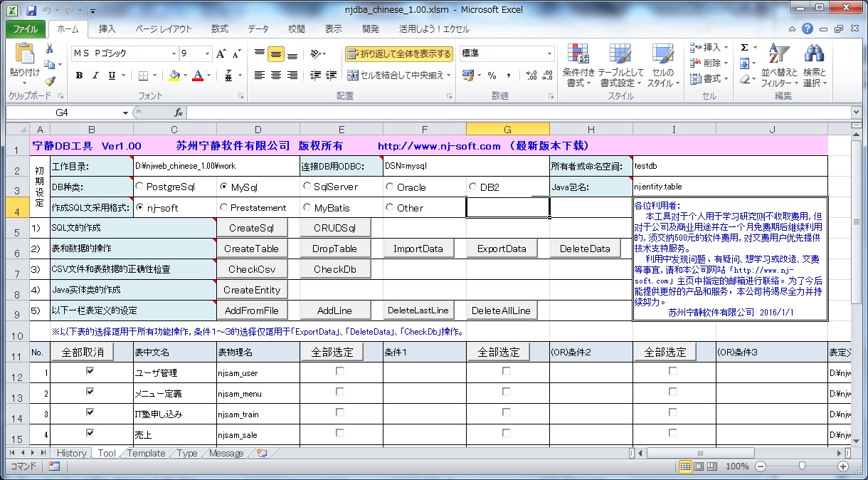Click the CheckCsv button
The image size is (868, 480).
(252, 269)
